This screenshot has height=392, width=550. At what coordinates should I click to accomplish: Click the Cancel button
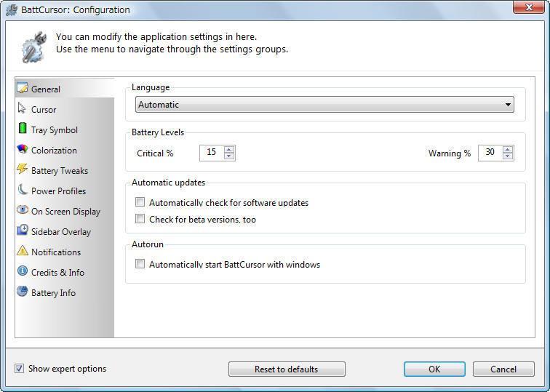click(x=503, y=369)
